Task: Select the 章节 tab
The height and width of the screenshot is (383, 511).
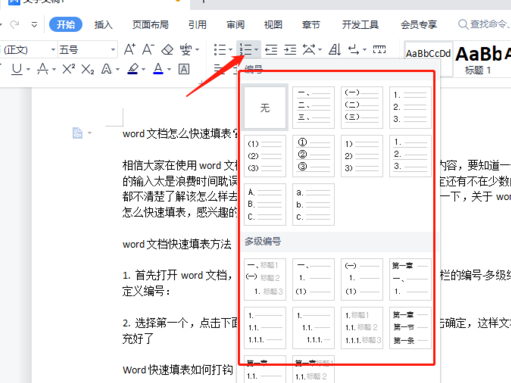Action: [311, 24]
